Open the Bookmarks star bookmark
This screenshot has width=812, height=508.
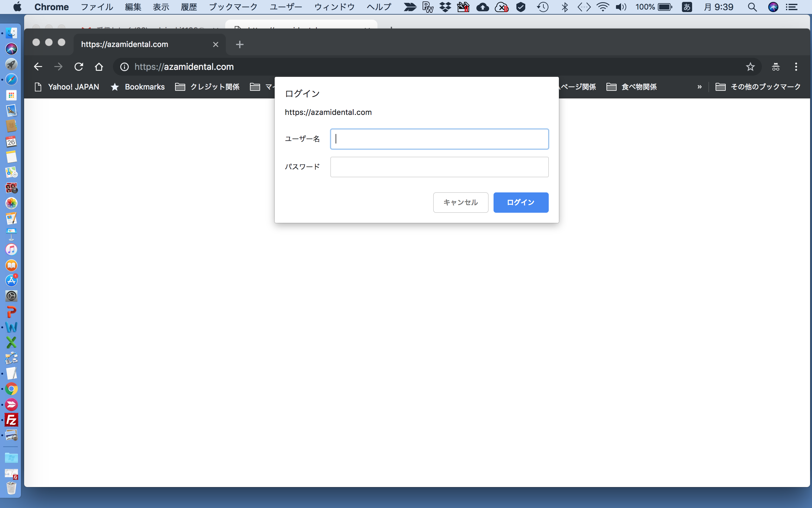[x=138, y=87]
